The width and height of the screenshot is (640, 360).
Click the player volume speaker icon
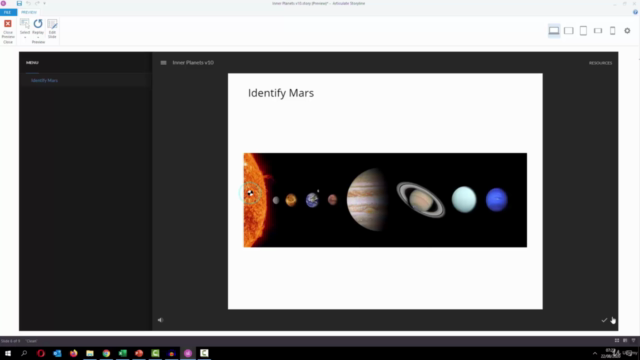pos(160,320)
